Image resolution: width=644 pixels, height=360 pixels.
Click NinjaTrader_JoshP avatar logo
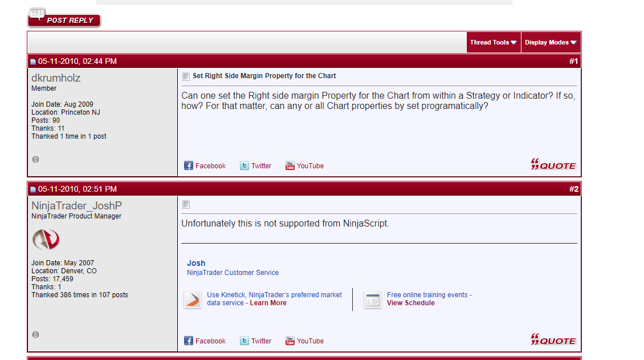(x=46, y=240)
